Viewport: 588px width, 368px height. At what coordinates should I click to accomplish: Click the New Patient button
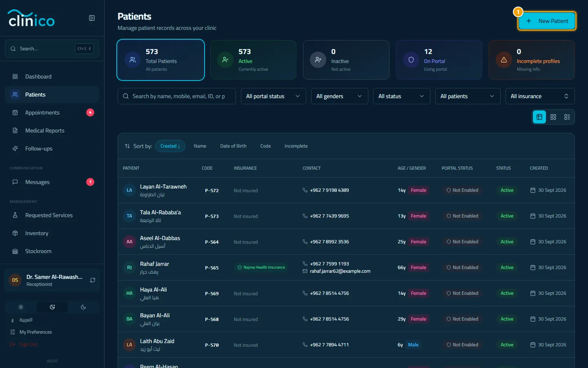(547, 21)
